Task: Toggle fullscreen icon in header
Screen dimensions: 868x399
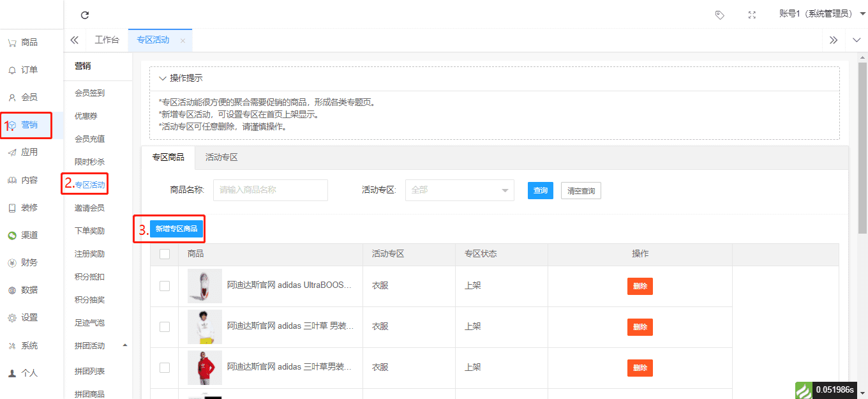Action: 752,15
